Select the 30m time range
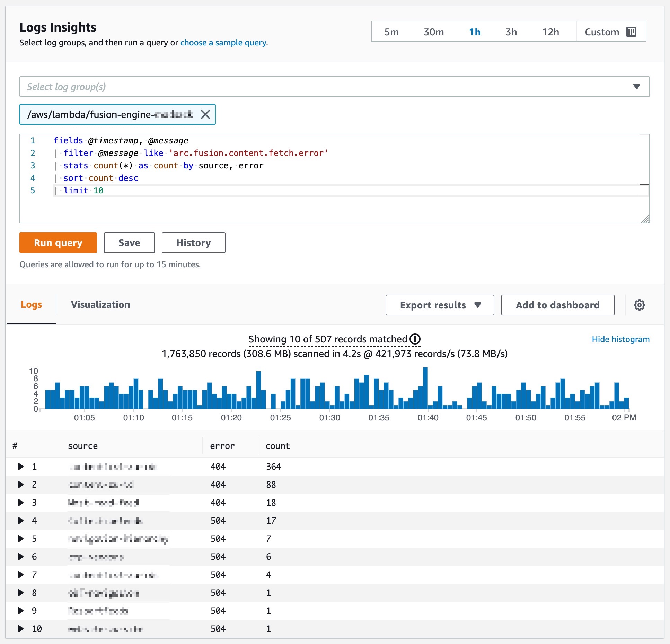Viewport: 670px width, 644px height. point(434,32)
